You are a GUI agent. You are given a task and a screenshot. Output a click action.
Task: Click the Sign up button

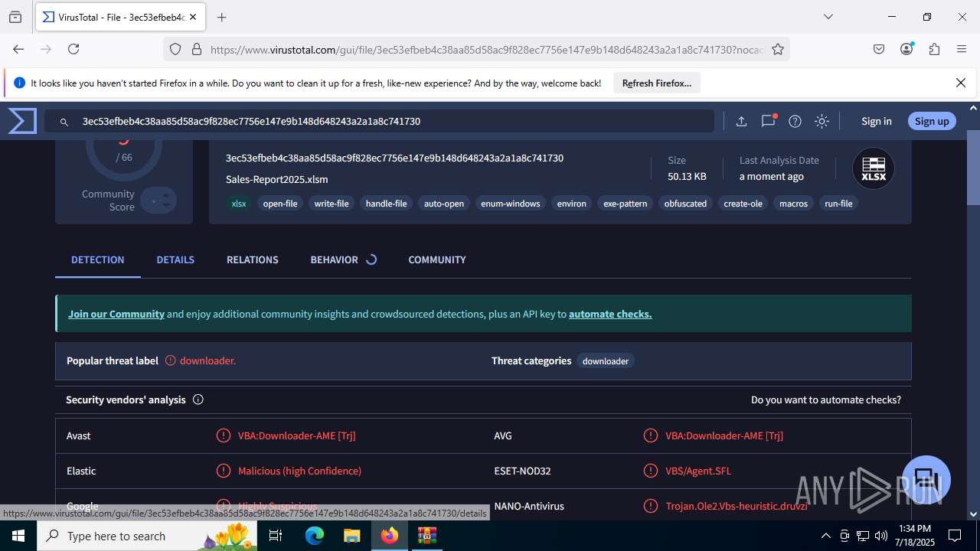click(932, 121)
